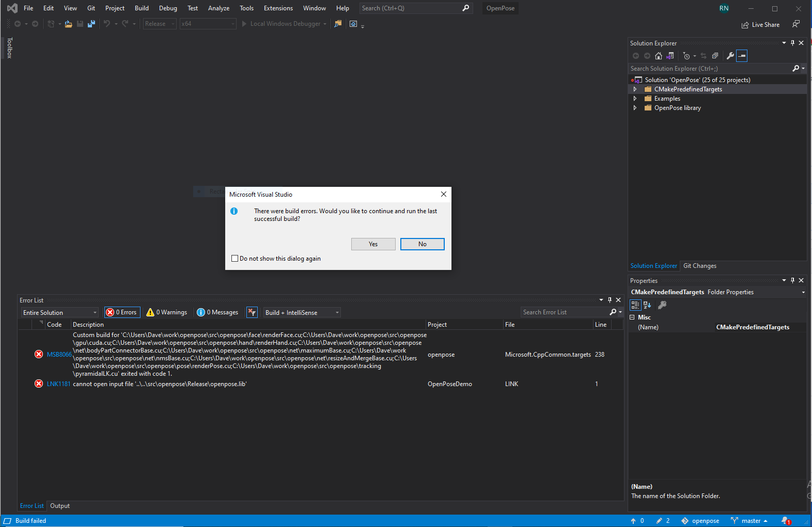Toggle the 0 Warnings filter
The height and width of the screenshot is (527, 812).
pos(167,312)
